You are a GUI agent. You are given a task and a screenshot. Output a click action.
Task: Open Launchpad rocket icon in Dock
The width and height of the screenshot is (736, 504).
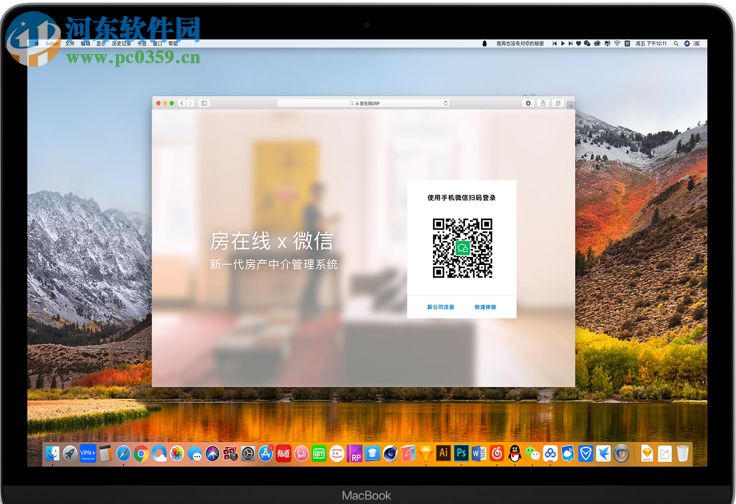point(70,454)
